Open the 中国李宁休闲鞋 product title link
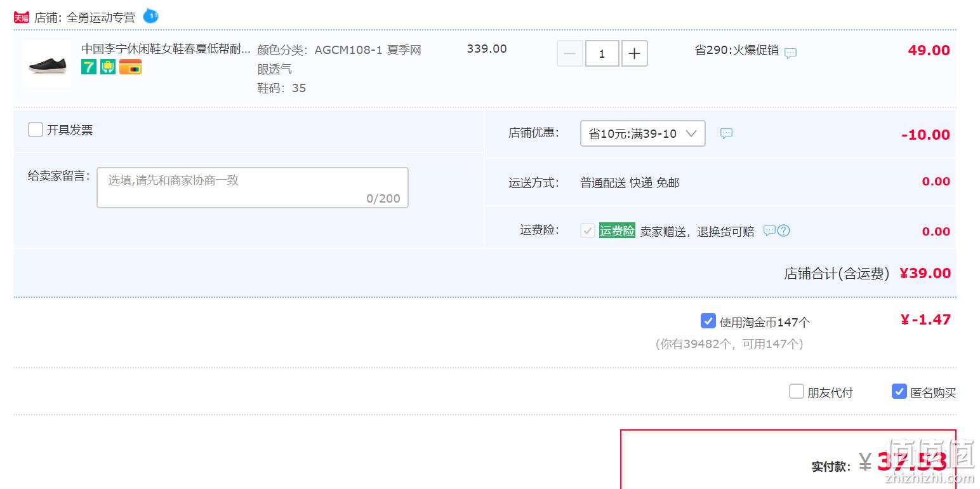Image resolution: width=980 pixels, height=489 pixels. pos(166,49)
